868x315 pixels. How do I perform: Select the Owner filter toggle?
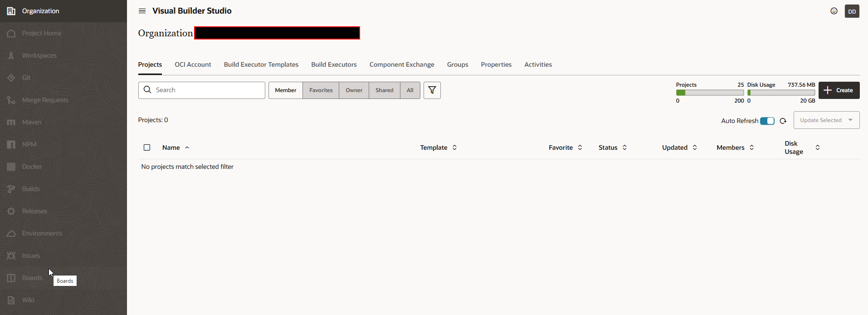pyautogui.click(x=354, y=90)
